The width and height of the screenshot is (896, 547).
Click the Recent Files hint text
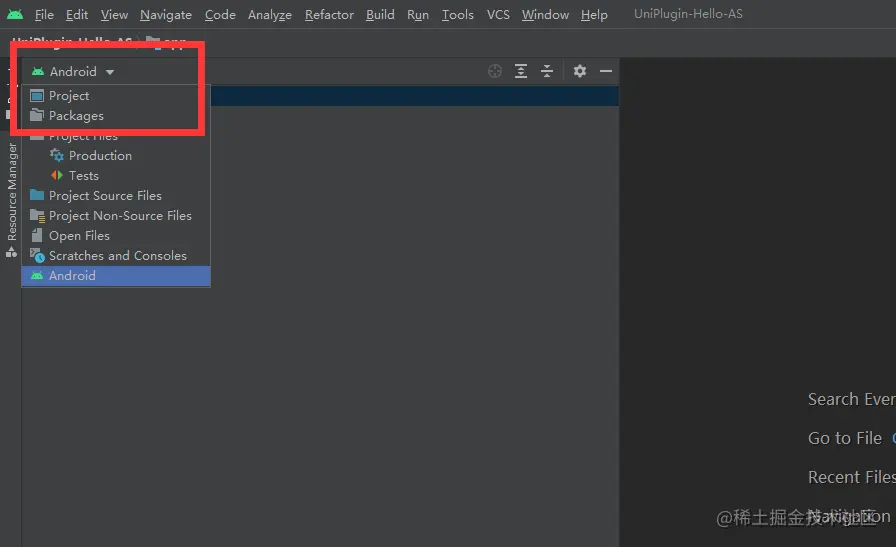(851, 477)
